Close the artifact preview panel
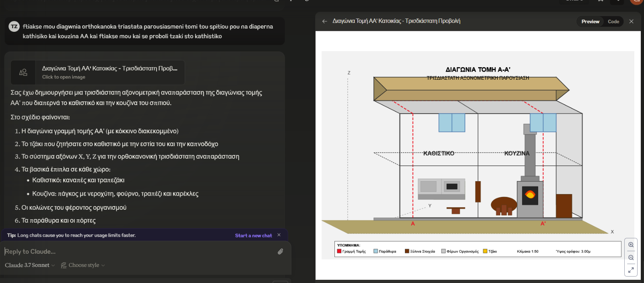Screen dimensions: 644x283 coord(631,21)
